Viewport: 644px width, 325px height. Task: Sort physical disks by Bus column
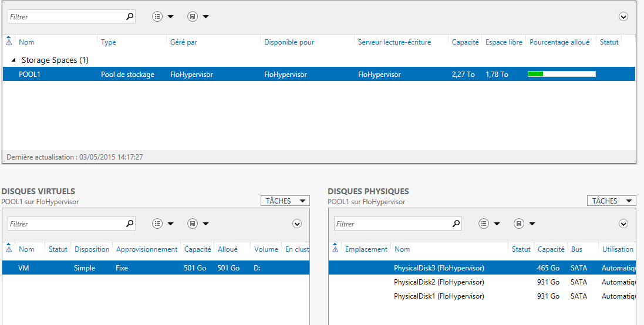576,249
